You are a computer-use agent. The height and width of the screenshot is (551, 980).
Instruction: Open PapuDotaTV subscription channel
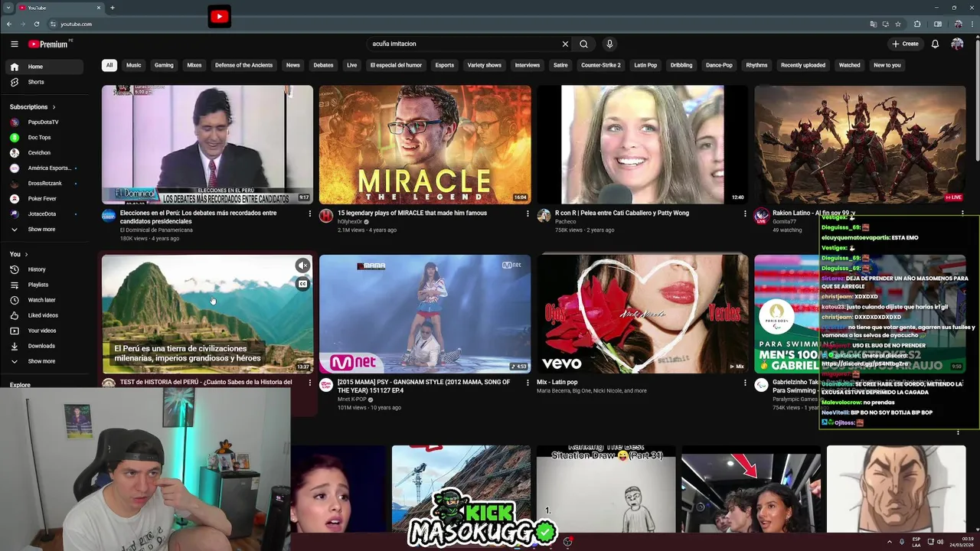pyautogui.click(x=43, y=122)
